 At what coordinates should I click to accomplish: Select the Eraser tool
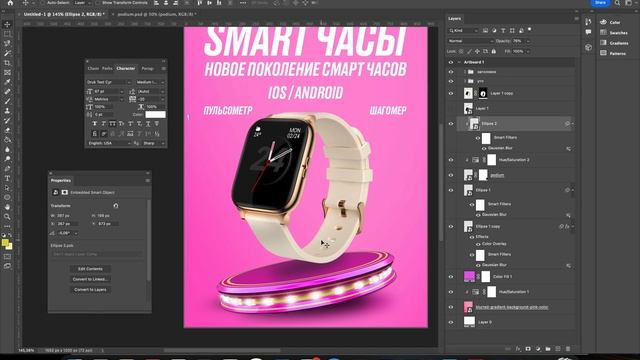(x=7, y=130)
